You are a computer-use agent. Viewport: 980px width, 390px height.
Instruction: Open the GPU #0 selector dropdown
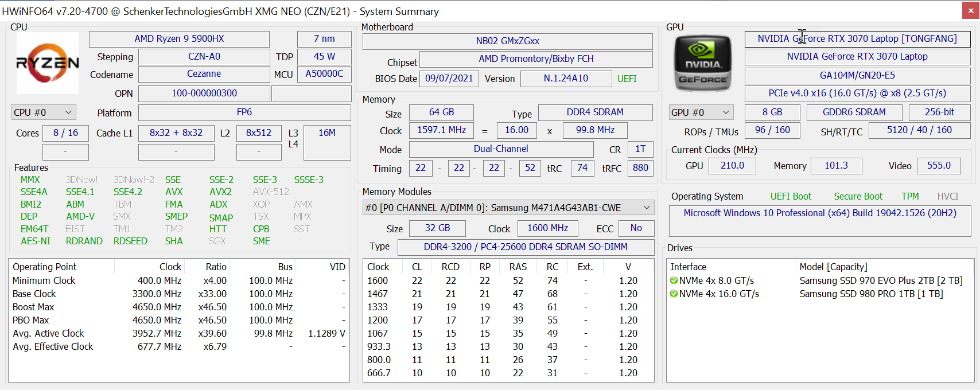click(701, 112)
